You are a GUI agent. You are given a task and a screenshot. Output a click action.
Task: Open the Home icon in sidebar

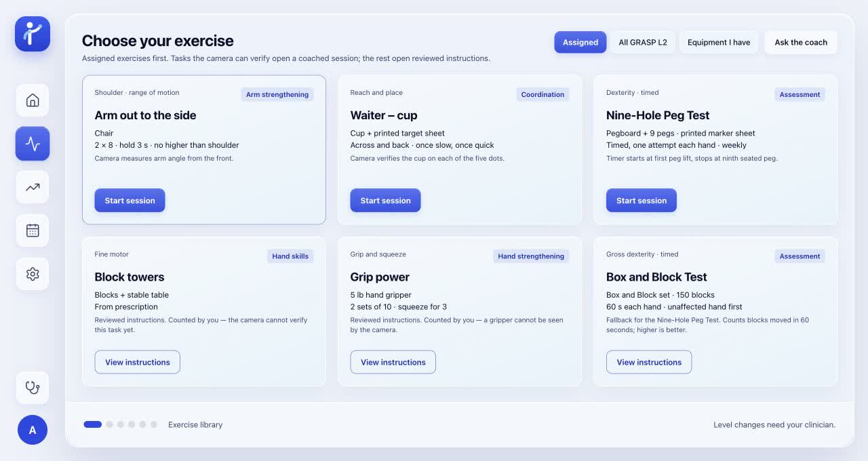pos(33,100)
